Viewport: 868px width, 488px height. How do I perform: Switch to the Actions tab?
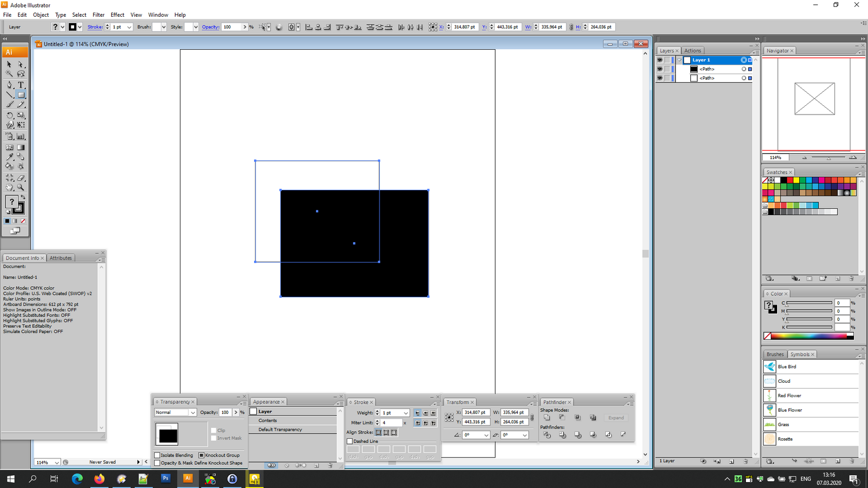point(692,51)
